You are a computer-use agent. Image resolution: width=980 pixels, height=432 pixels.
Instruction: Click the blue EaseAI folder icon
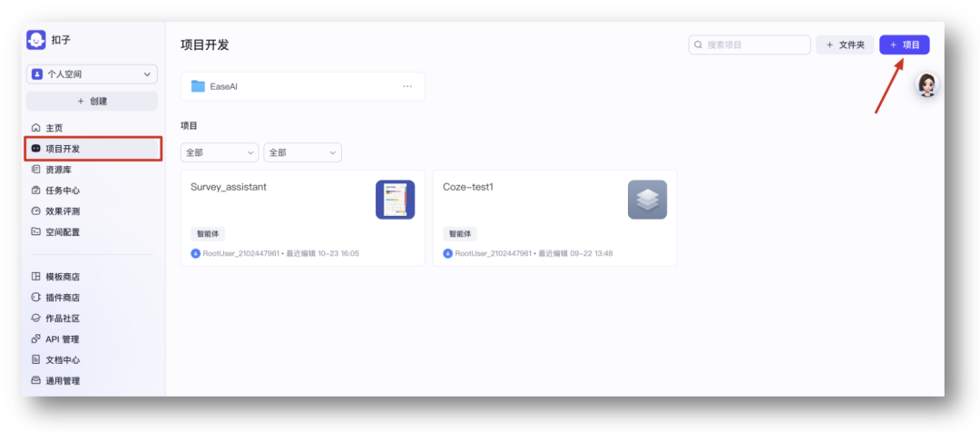point(198,86)
